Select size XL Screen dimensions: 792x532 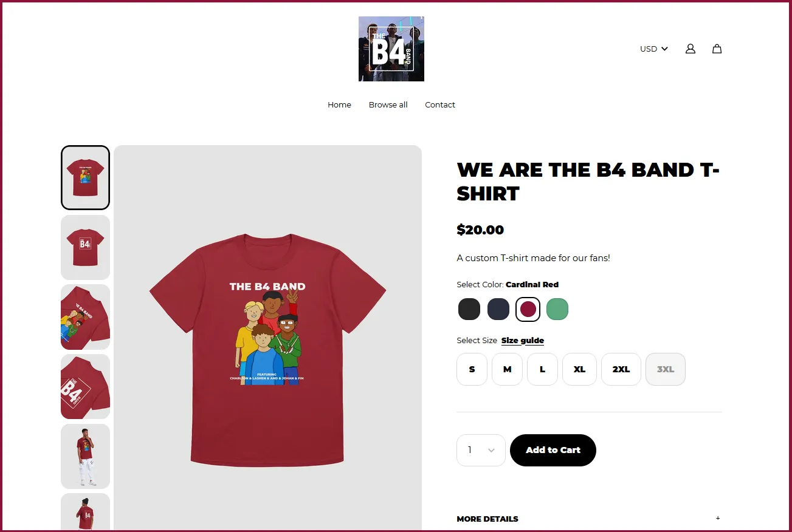click(x=579, y=369)
